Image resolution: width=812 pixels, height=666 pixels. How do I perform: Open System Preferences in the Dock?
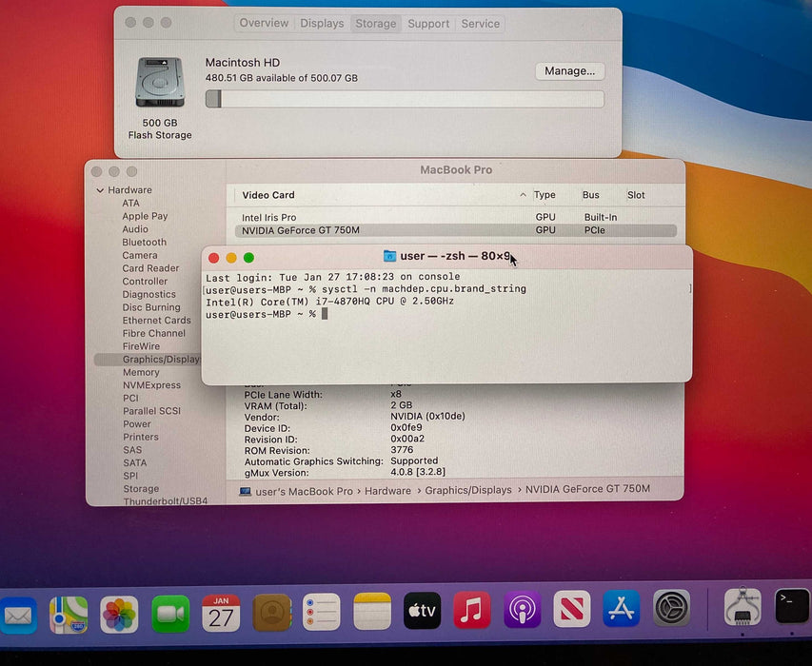point(672,608)
